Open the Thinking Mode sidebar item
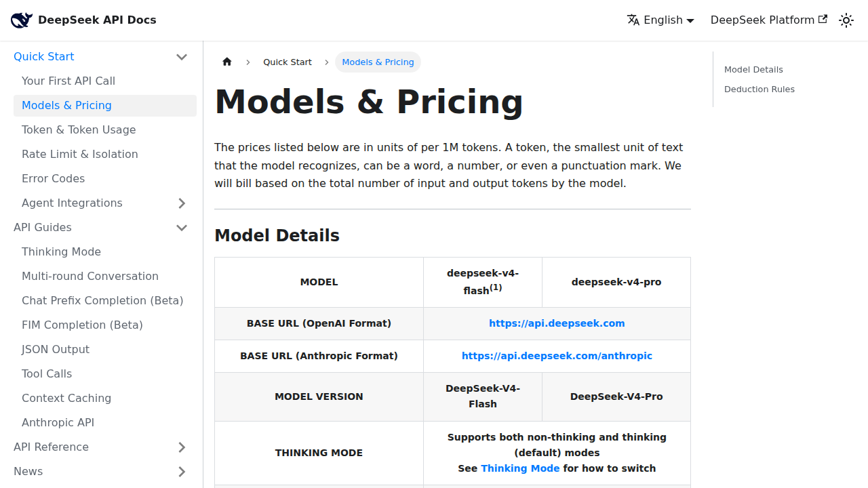Image resolution: width=868 pixels, height=488 pixels. point(61,251)
